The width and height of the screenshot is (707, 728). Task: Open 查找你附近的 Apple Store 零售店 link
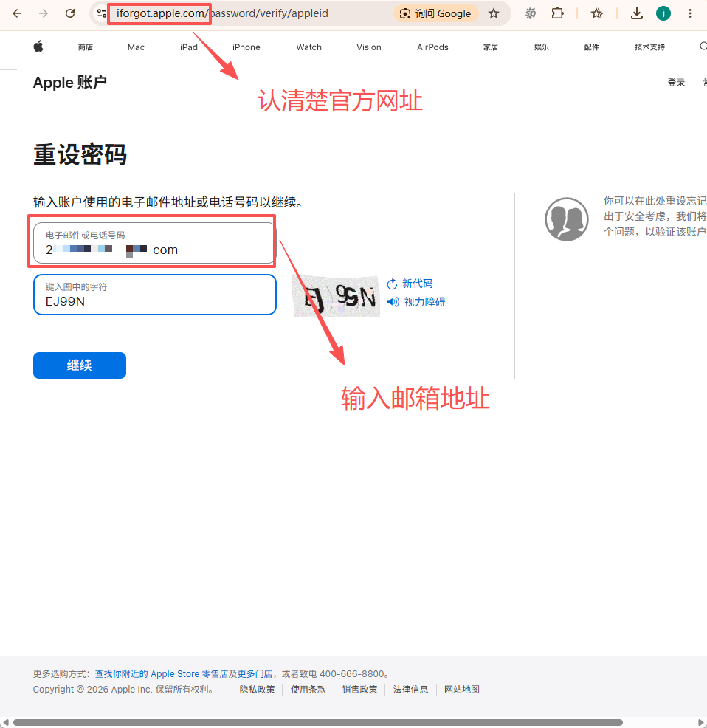(161, 673)
